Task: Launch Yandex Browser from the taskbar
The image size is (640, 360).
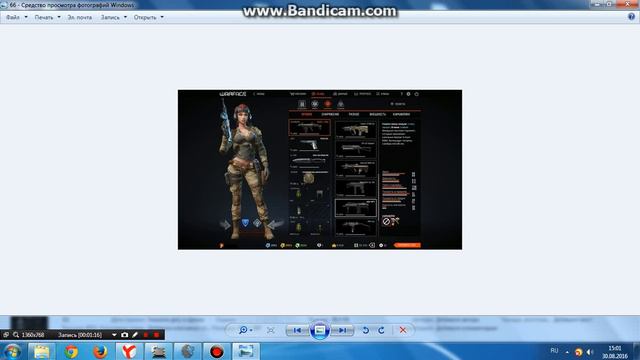Action: [x=129, y=351]
